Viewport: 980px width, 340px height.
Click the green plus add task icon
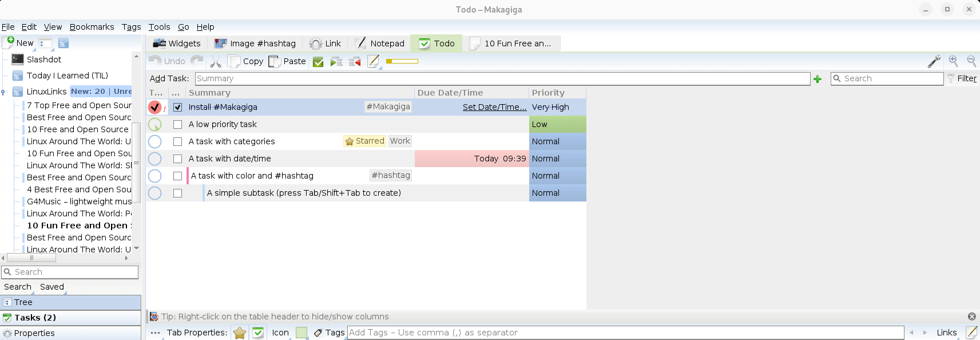tap(818, 79)
